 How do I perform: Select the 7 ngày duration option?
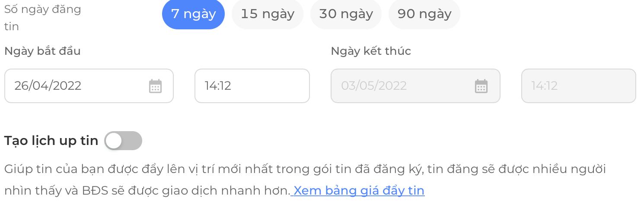coord(193,14)
